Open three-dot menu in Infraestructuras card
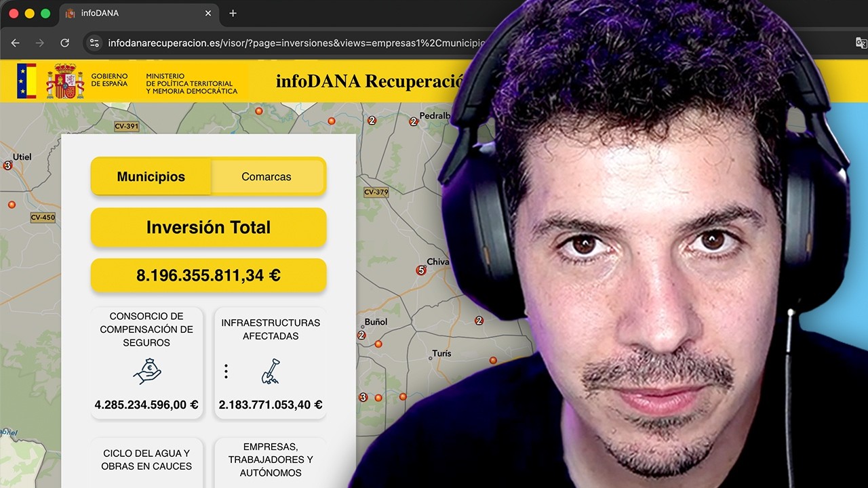868x488 pixels. pos(226,371)
